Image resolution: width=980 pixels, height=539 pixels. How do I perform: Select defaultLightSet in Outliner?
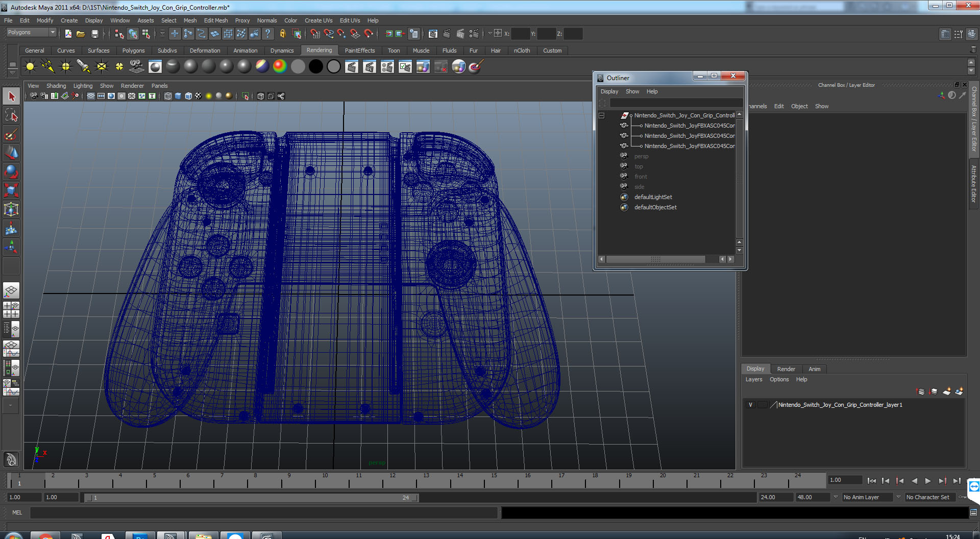click(x=653, y=197)
